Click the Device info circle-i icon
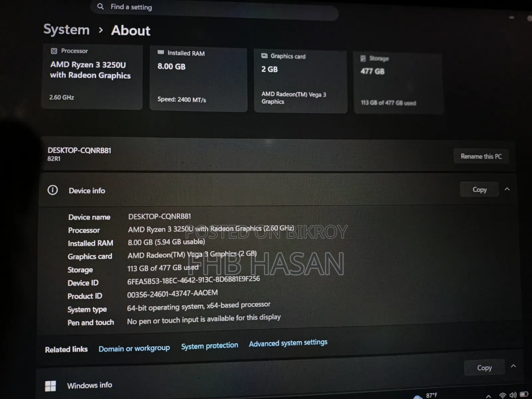The image size is (532, 399). point(53,190)
